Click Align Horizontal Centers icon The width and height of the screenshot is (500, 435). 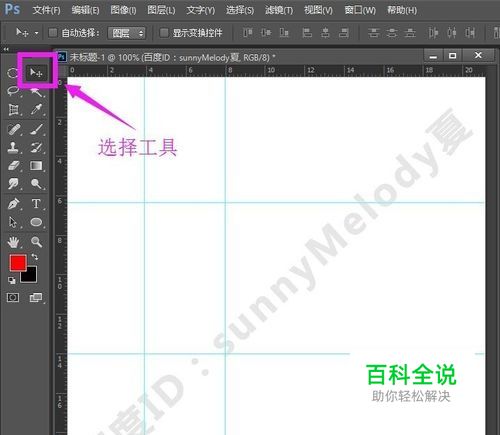[x=325, y=33]
